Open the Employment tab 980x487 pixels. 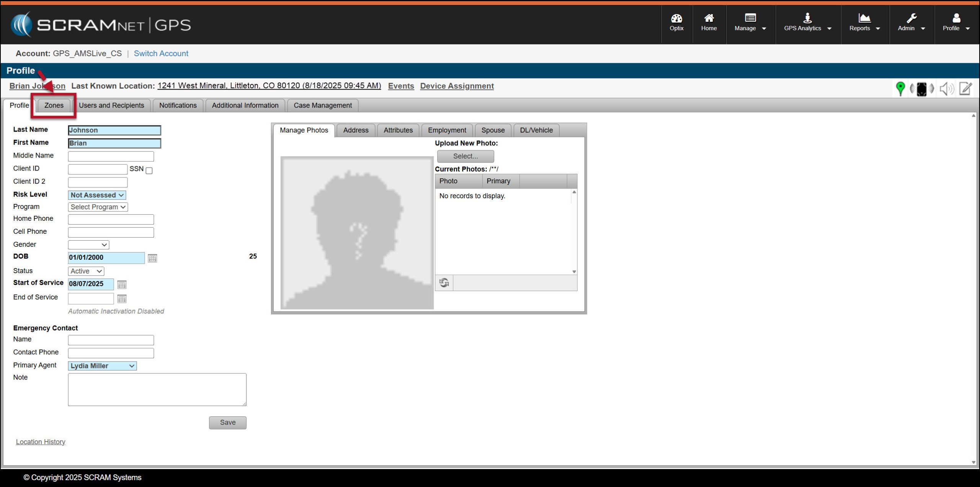click(447, 130)
